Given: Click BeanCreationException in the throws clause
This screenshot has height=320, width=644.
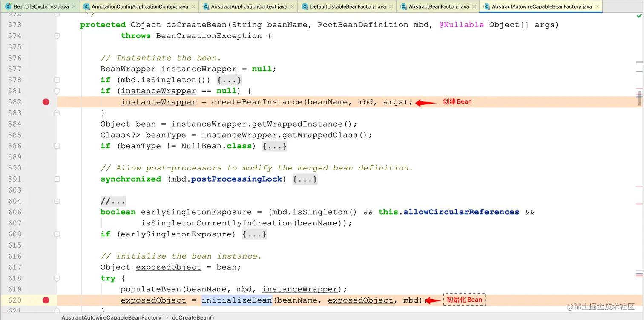Looking at the screenshot, I should tap(209, 36).
